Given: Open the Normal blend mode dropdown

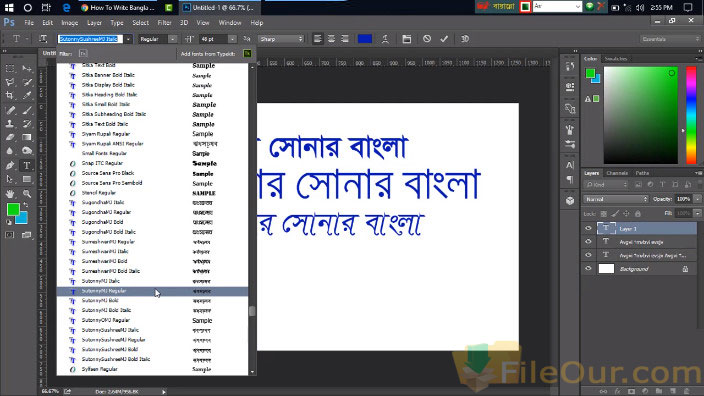Looking at the screenshot, I should [x=616, y=199].
